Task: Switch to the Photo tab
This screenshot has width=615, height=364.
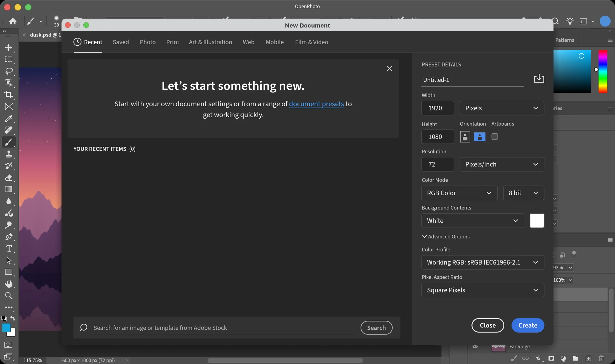Action: (148, 42)
